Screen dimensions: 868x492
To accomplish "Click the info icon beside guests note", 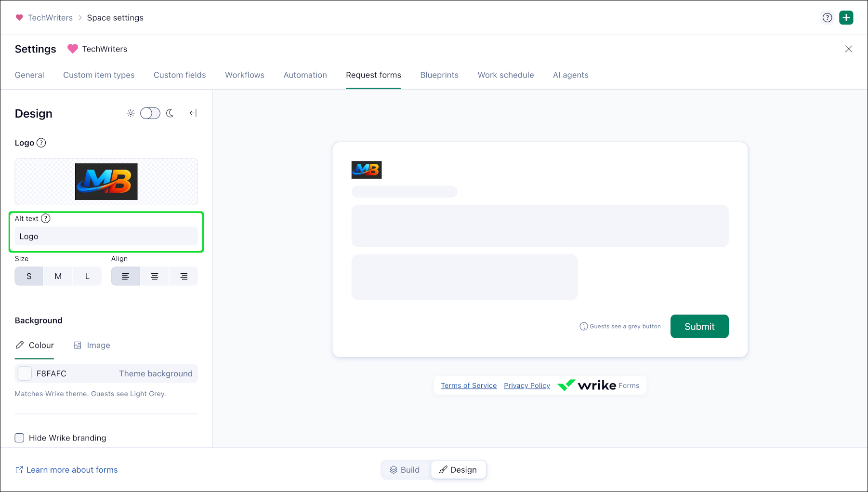I will [583, 326].
